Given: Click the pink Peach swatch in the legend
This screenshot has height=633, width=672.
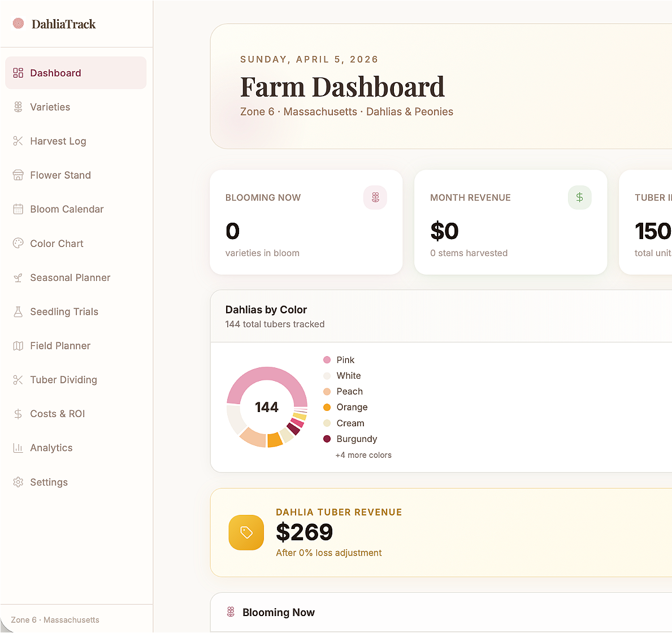Looking at the screenshot, I should [x=326, y=391].
